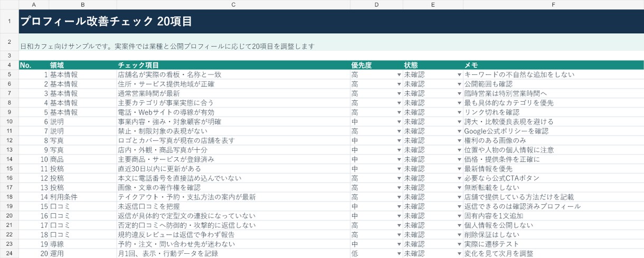The image size is (644, 258).
Task: Select cell 事業内容・強み・対象顧客が明確
Action: [x=233, y=122]
